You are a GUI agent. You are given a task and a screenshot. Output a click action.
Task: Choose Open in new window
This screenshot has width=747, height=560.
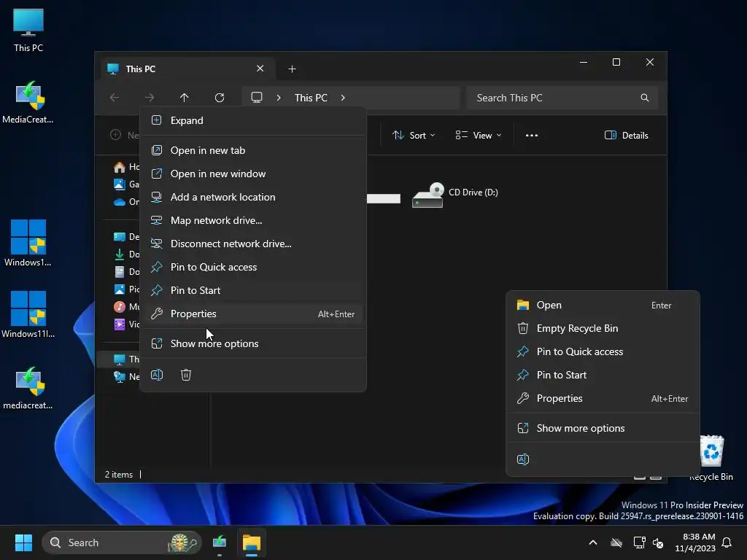[x=253, y=174]
